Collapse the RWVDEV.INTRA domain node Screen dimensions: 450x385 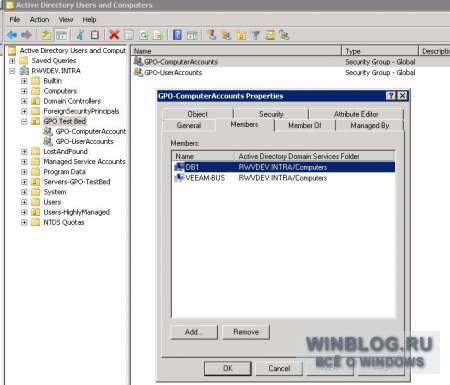(x=12, y=71)
